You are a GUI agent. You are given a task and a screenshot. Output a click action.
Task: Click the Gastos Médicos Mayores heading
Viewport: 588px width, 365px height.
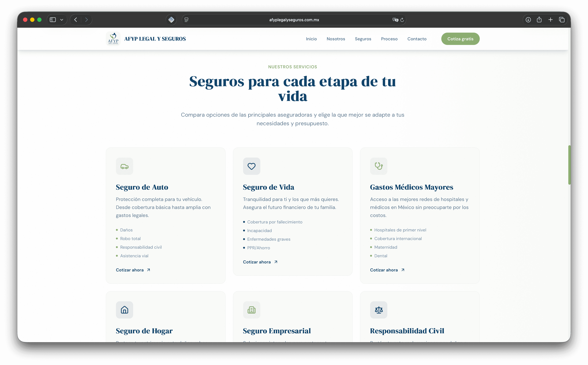tap(411, 187)
